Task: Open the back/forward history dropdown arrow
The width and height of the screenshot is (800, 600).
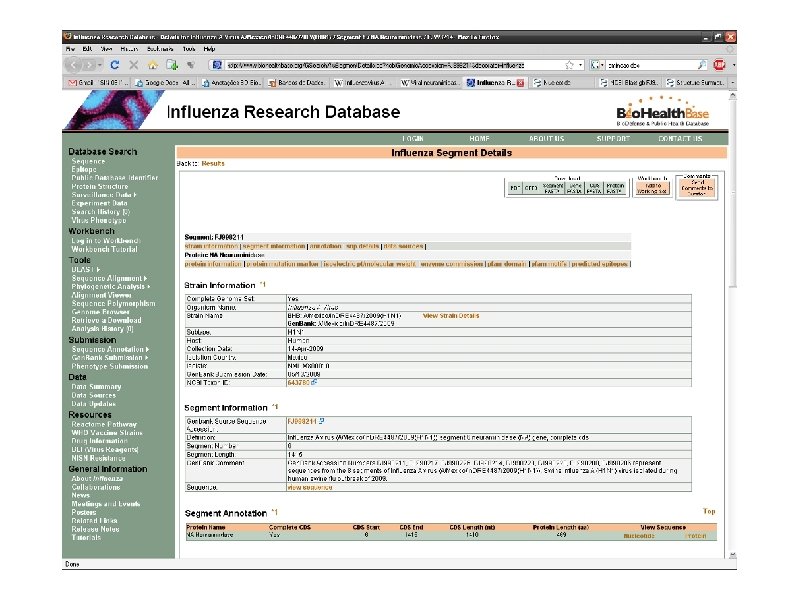Action: 100,65
